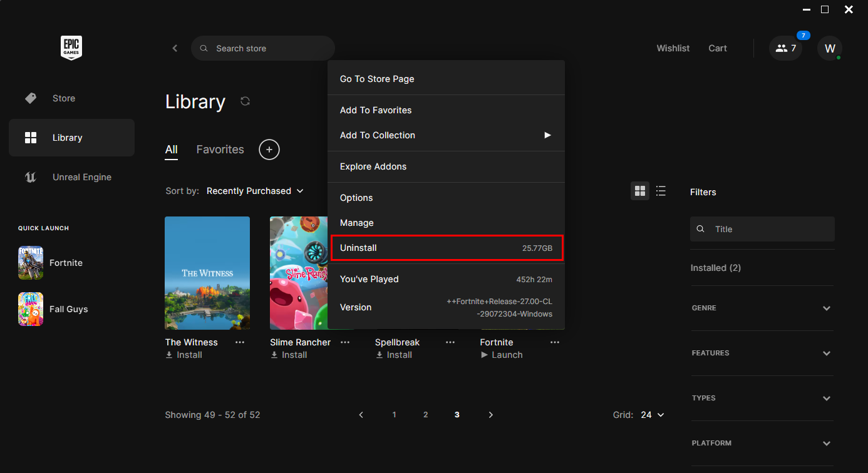Click the library refresh icon
Image resolution: width=868 pixels, height=473 pixels.
[x=245, y=101]
